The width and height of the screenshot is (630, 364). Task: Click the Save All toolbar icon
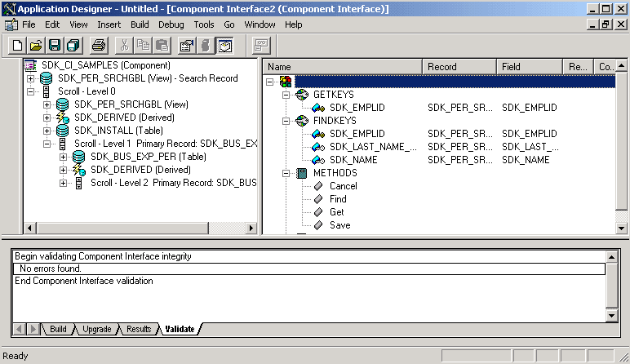point(73,46)
